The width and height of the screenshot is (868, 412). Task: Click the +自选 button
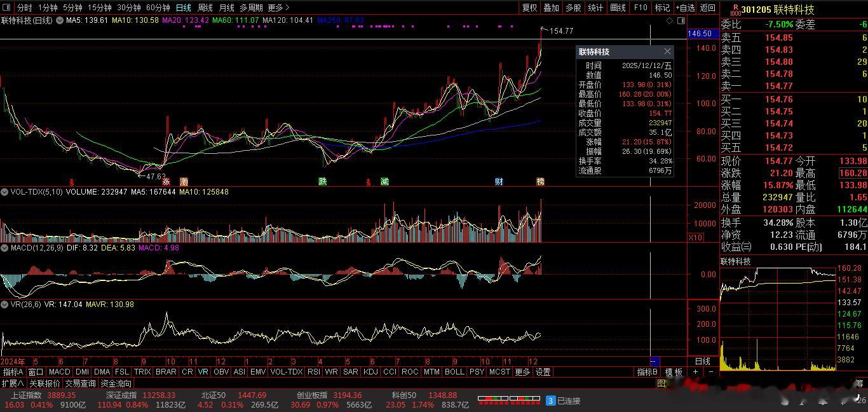point(685,8)
